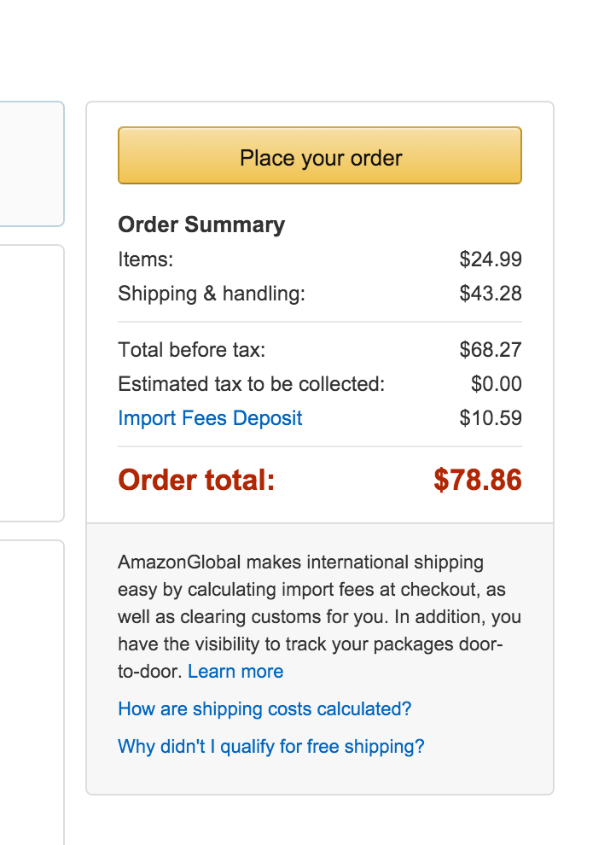Screen dimensions: 616x845
Task: Select the $0.00 estimated tax amount
Action: [x=497, y=384]
